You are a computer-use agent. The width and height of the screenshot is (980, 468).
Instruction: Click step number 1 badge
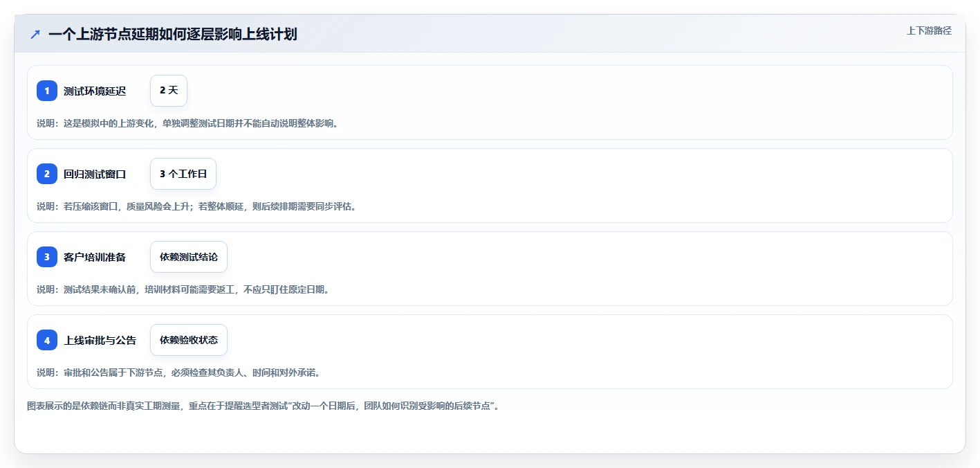click(47, 91)
